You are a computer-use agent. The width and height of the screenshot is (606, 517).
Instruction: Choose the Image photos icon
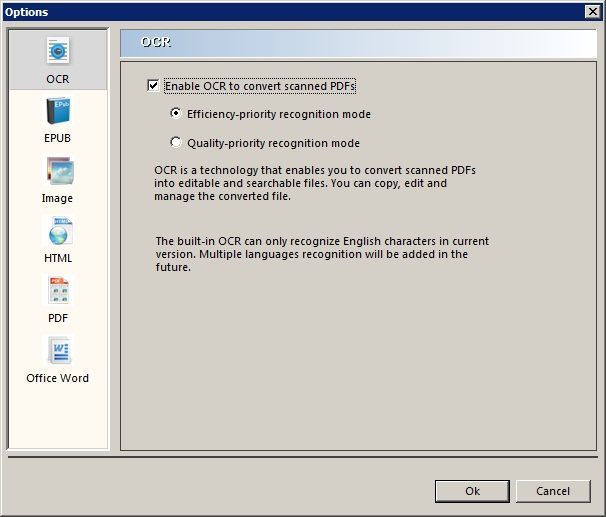(x=60, y=170)
